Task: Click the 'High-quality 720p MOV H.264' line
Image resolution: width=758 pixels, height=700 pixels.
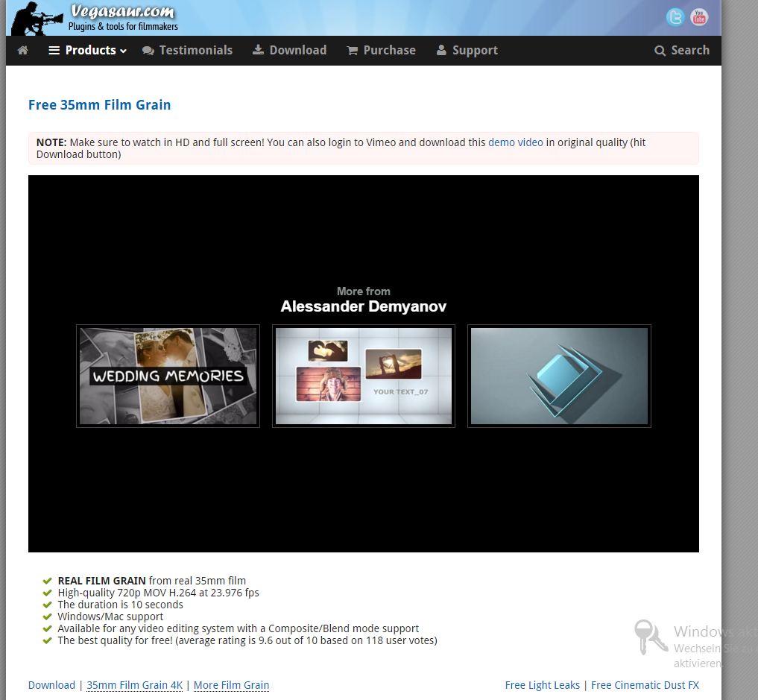Action: [x=158, y=593]
